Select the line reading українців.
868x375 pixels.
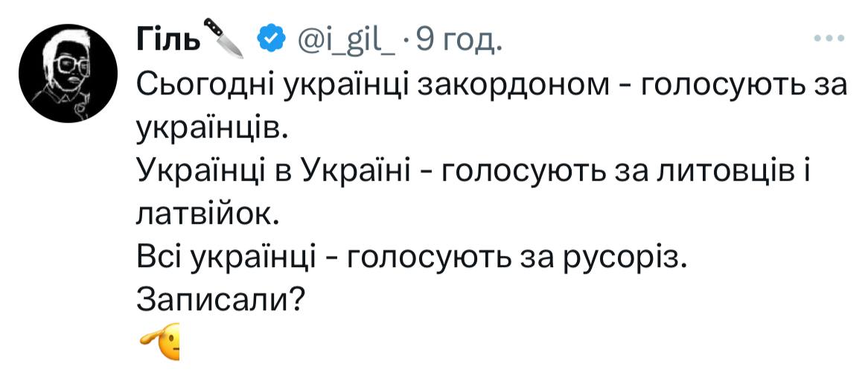[x=213, y=129]
